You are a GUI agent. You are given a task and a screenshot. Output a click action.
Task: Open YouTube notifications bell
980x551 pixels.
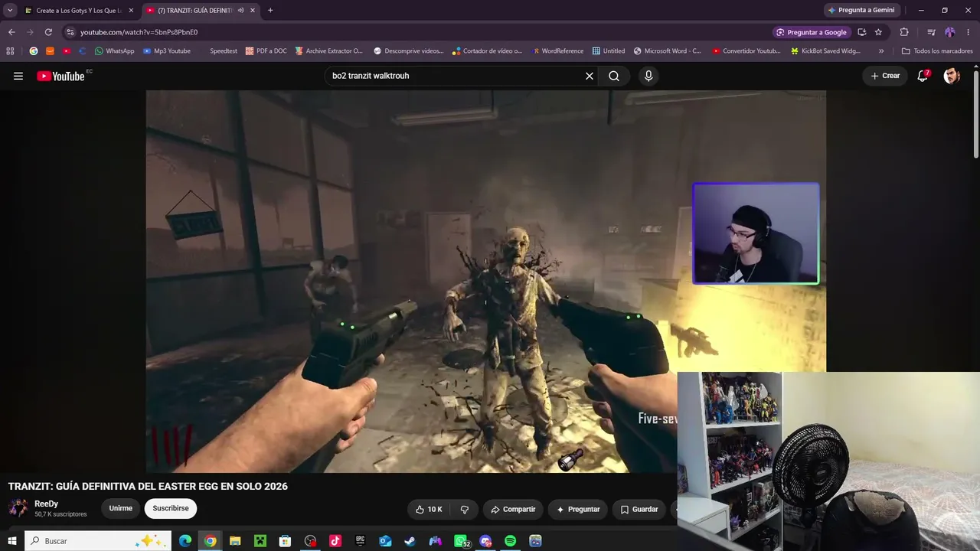coord(923,76)
